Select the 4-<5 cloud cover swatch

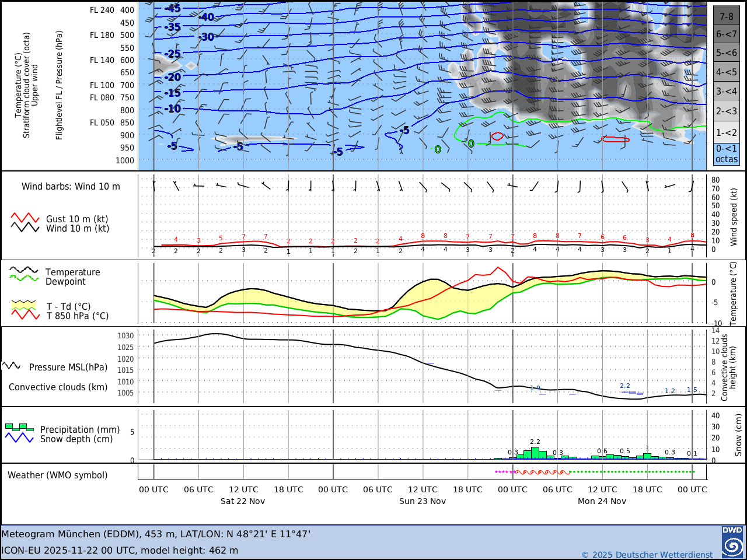(727, 72)
